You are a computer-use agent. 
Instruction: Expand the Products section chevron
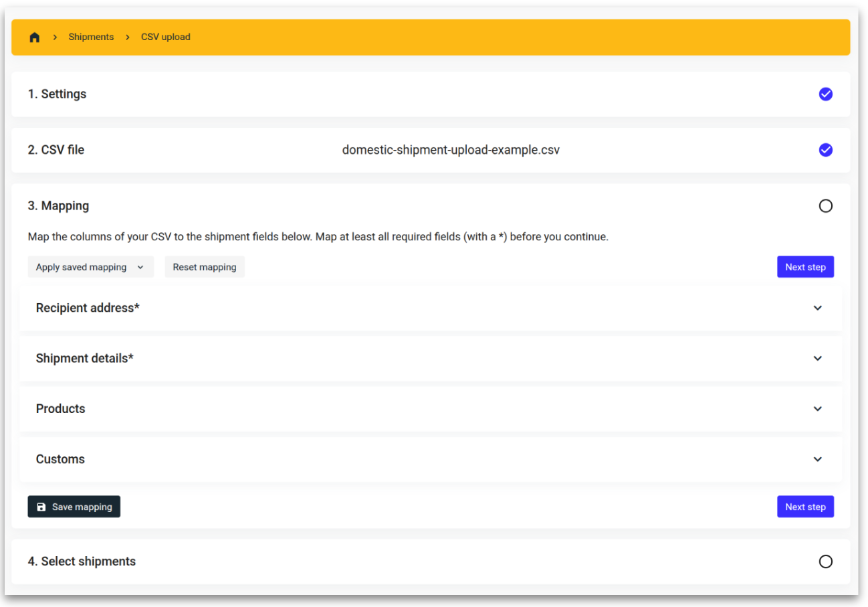pyautogui.click(x=817, y=409)
